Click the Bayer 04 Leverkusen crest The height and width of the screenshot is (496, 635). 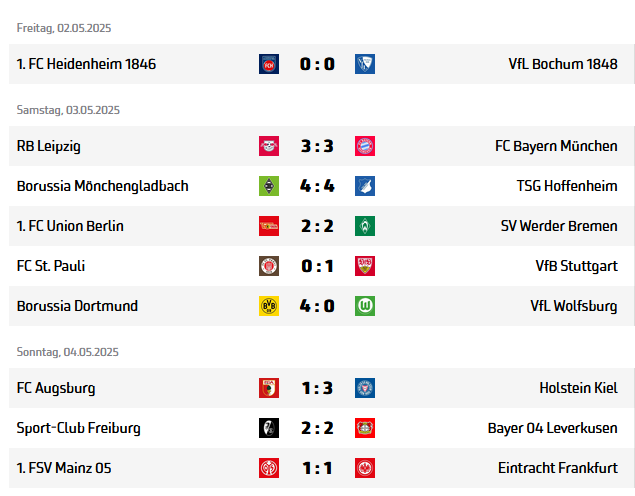pyautogui.click(x=365, y=428)
